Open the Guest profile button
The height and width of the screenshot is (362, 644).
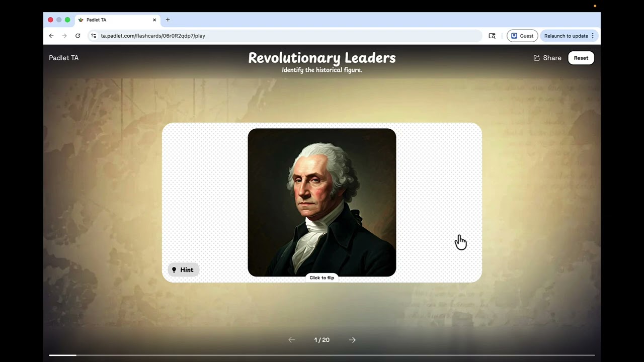(x=522, y=36)
